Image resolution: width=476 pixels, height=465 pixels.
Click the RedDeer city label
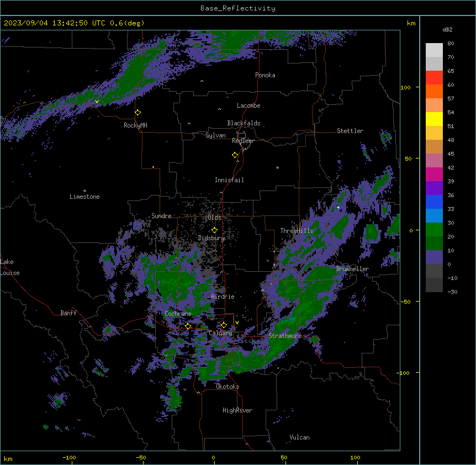tap(243, 141)
